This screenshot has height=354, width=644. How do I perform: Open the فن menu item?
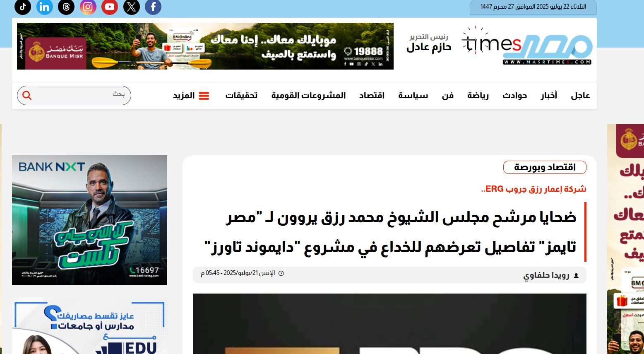point(448,96)
